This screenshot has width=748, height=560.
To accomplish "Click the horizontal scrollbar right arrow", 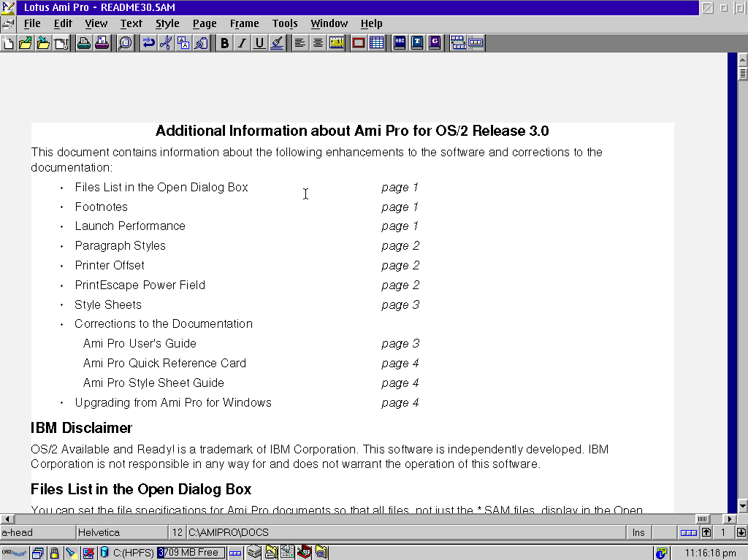I will point(730,518).
